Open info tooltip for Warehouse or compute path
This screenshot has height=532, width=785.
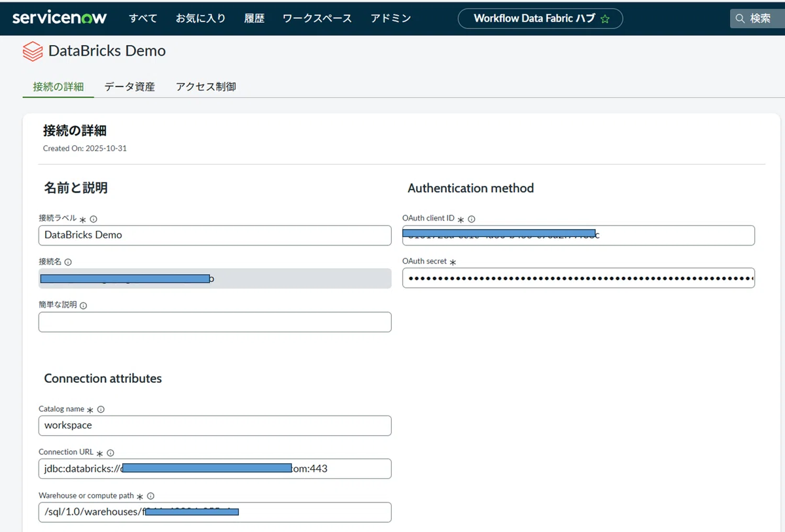(150, 496)
